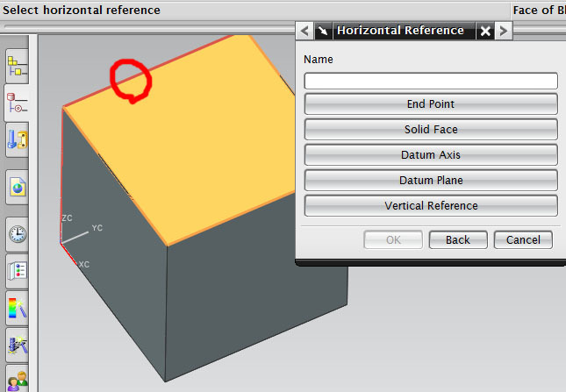Click the Name input field
The image size is (566, 392).
(x=431, y=81)
